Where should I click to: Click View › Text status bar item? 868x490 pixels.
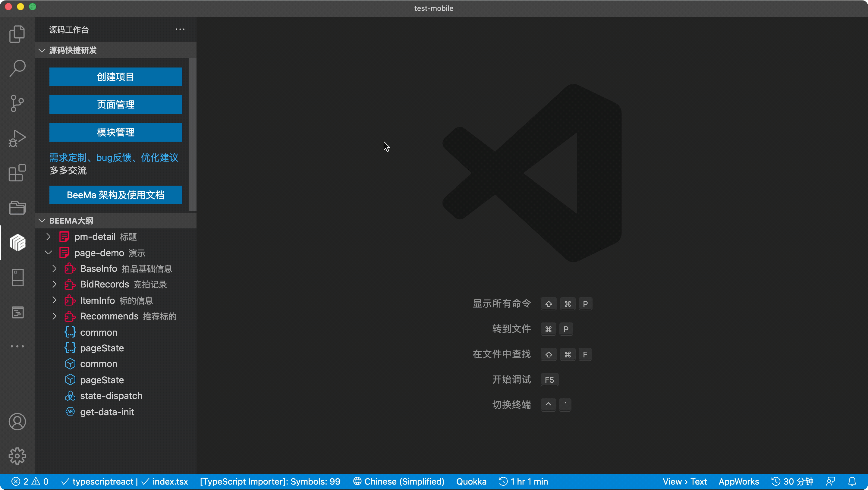click(x=685, y=481)
